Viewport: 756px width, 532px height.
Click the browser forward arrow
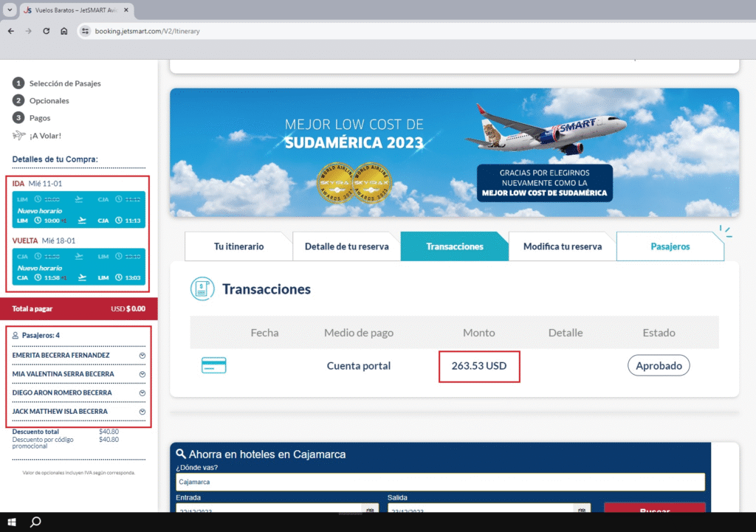pyautogui.click(x=29, y=31)
